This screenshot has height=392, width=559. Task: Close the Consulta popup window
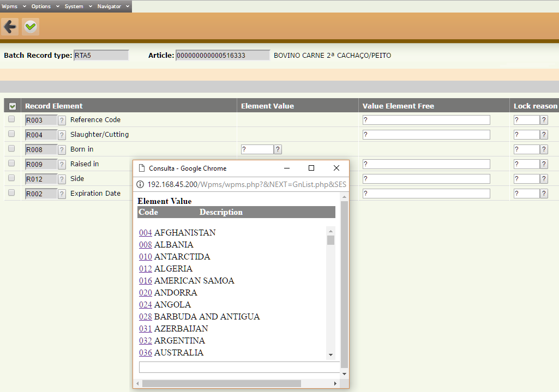click(x=336, y=168)
